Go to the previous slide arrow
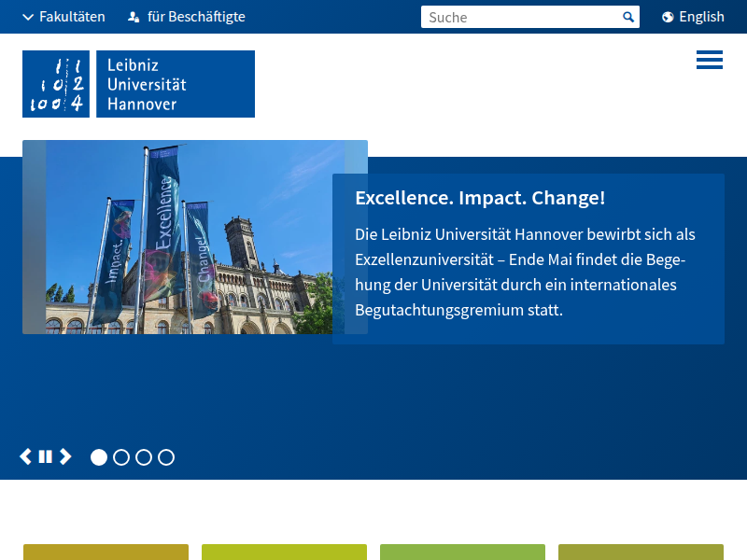The height and width of the screenshot is (560, 747). coord(26,456)
